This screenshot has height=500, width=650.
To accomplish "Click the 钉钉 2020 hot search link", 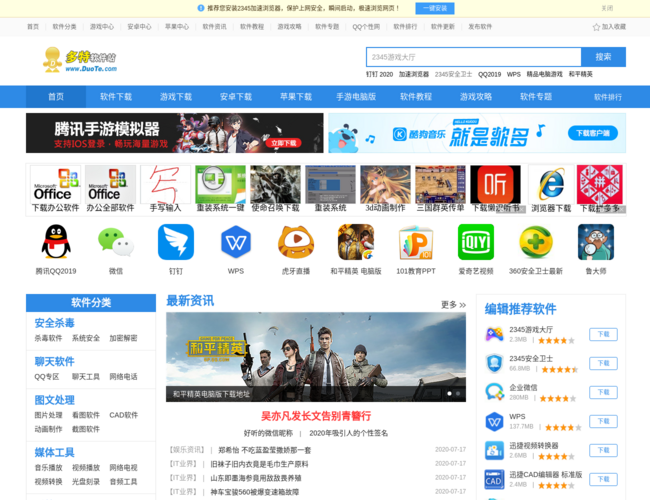I will pyautogui.click(x=379, y=74).
